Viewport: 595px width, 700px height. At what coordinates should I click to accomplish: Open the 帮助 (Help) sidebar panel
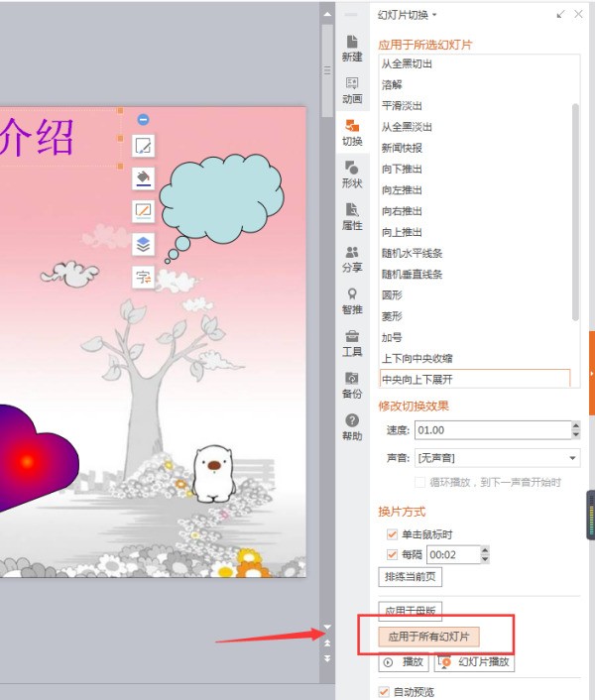coord(352,427)
